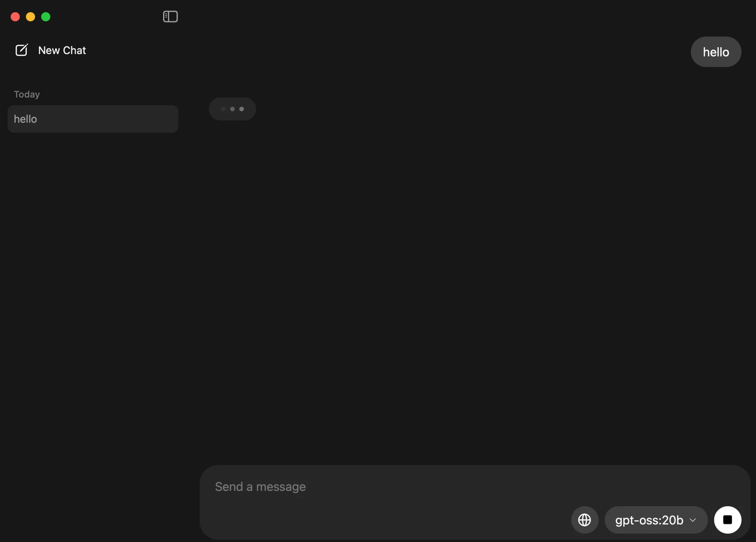The width and height of the screenshot is (756, 542).
Task: Open the gpt-oss:20b model selector
Action: [x=656, y=520]
